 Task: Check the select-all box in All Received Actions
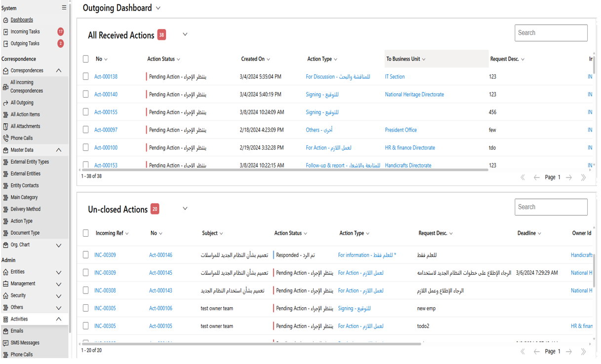[85, 58]
